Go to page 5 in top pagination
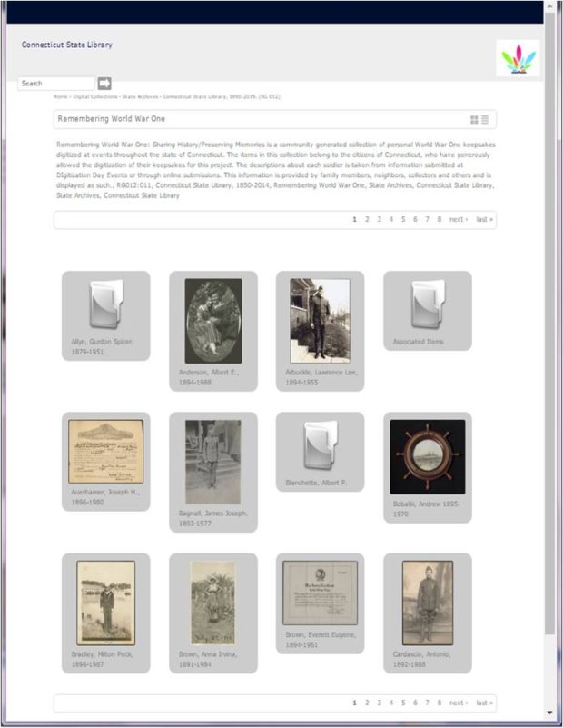Viewport: 563px width, 728px height. click(x=403, y=219)
